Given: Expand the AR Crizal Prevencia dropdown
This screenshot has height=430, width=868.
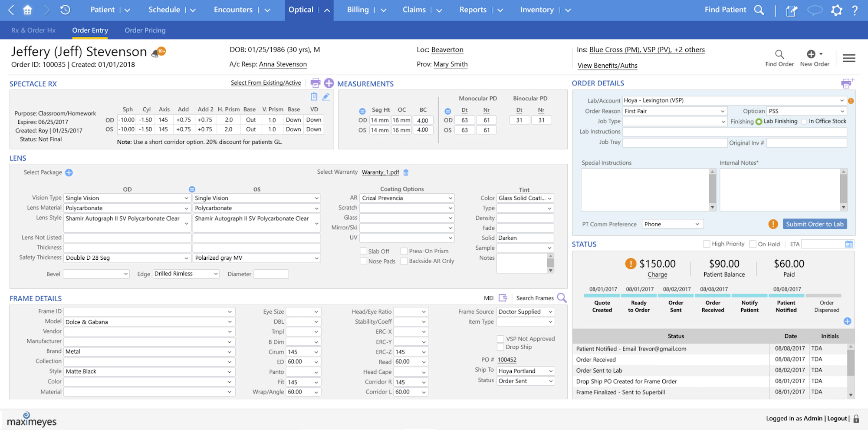Looking at the screenshot, I should pos(407,198).
